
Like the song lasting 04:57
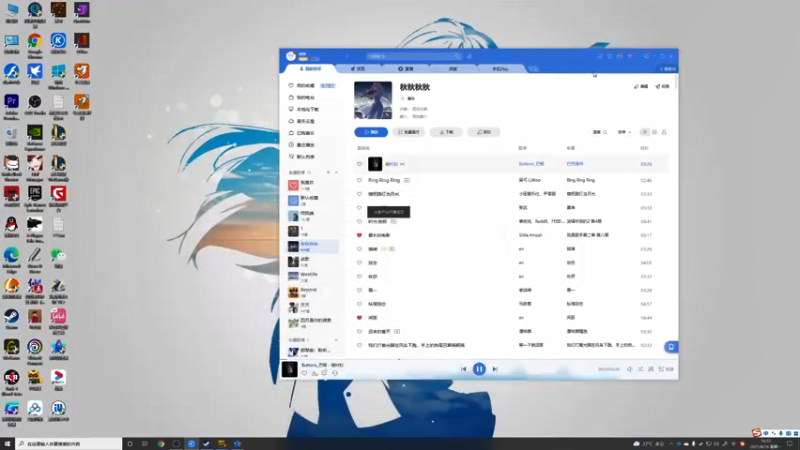coord(359,304)
